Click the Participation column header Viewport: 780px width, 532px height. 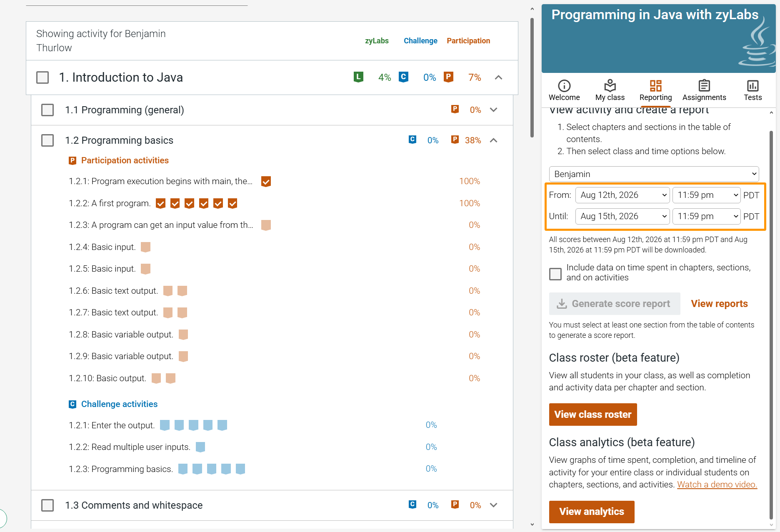click(468, 41)
